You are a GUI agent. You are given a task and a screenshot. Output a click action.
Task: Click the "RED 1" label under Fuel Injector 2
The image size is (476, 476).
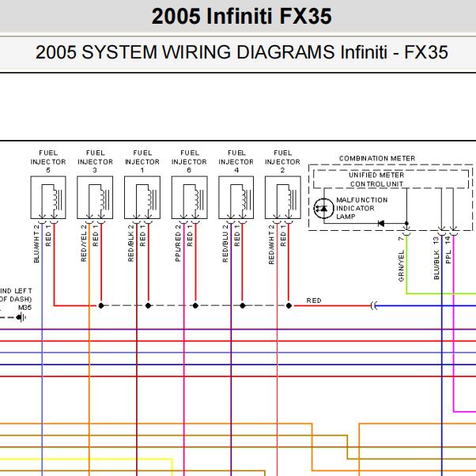click(283, 236)
